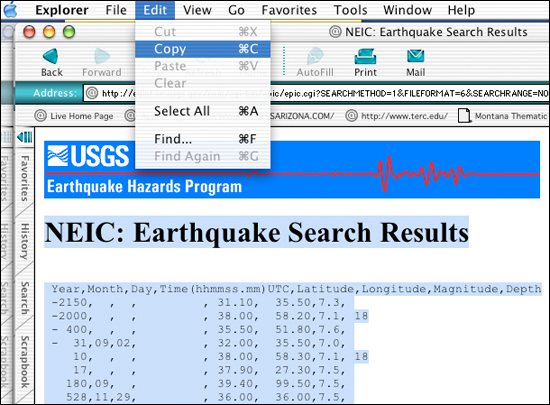Open the Montana Thematic favorites bar link
This screenshot has height=405, width=550.
coord(503,116)
